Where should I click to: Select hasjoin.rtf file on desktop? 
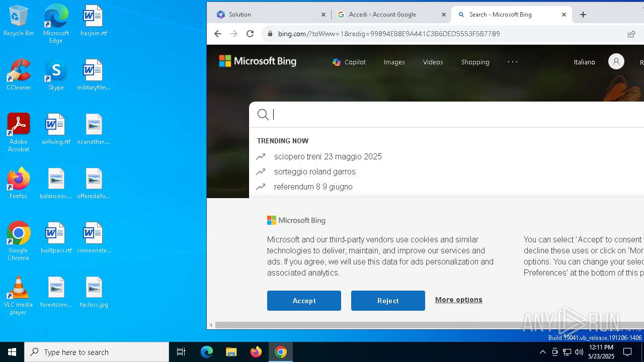(94, 21)
